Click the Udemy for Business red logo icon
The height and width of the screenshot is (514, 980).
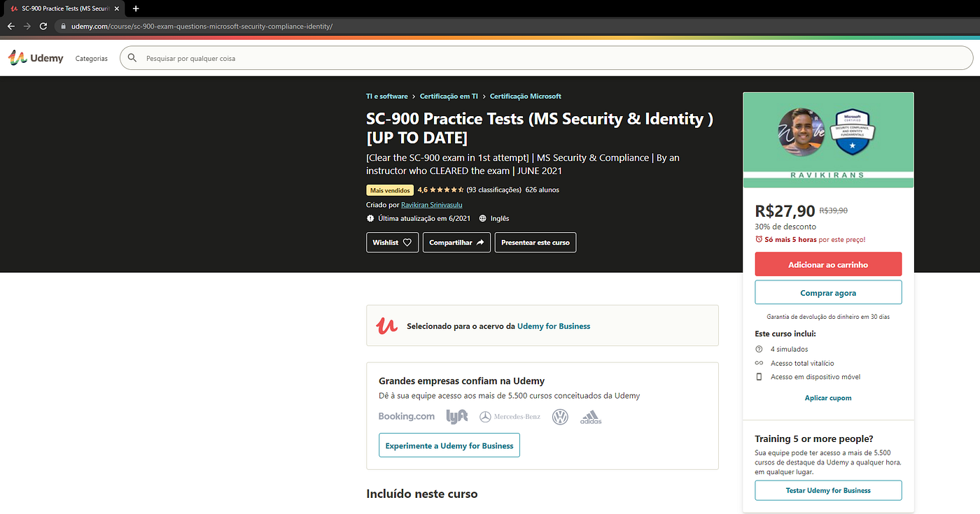pyautogui.click(x=387, y=326)
